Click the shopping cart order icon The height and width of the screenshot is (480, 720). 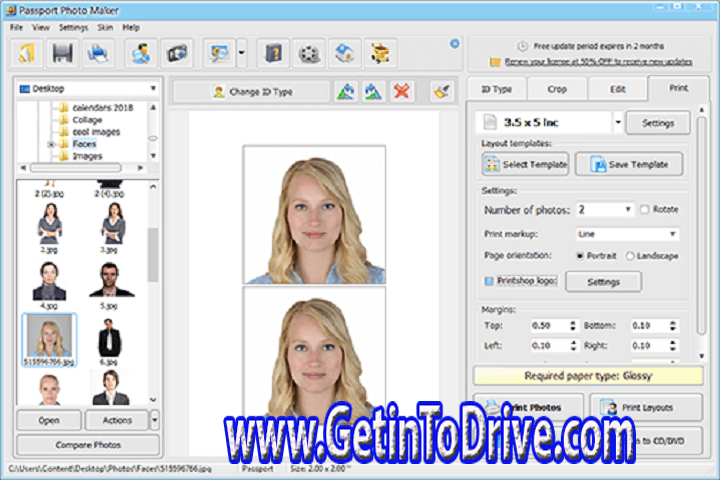(x=381, y=53)
